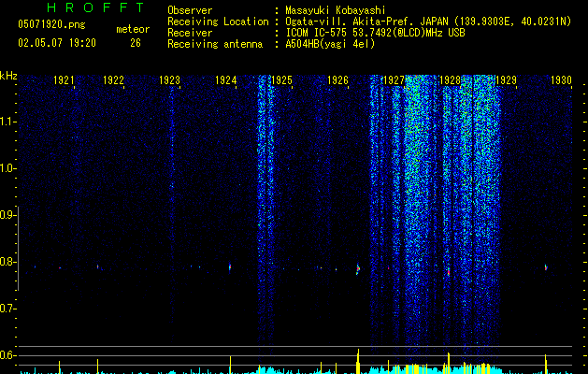Click the 1.0 kHz axis label
The image size is (588, 374).
coord(7,168)
